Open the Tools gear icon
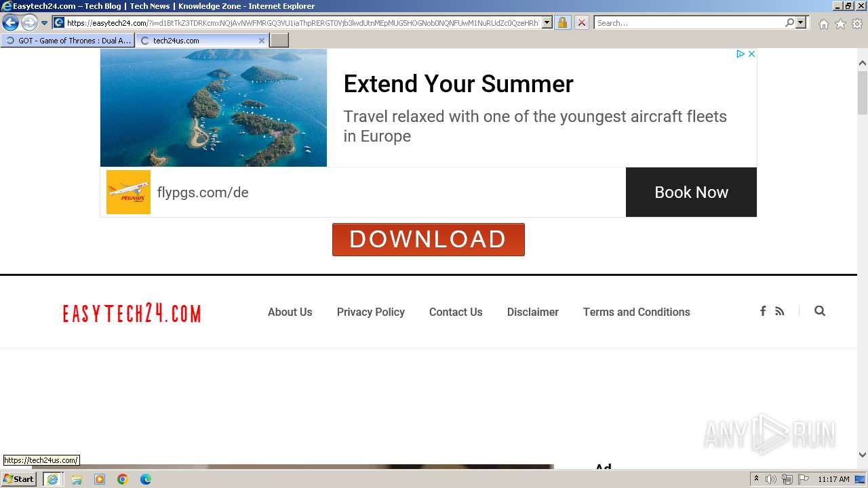This screenshot has height=488, width=868. 857,24
